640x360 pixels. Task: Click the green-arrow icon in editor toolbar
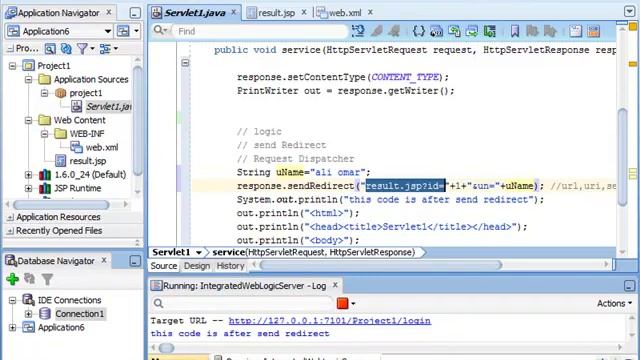tap(489, 31)
